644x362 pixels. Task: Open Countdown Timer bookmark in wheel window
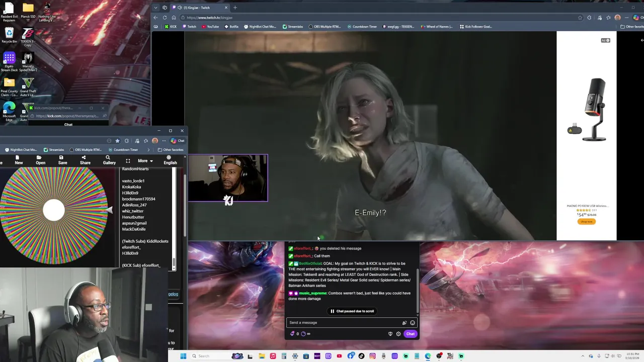[122, 150]
